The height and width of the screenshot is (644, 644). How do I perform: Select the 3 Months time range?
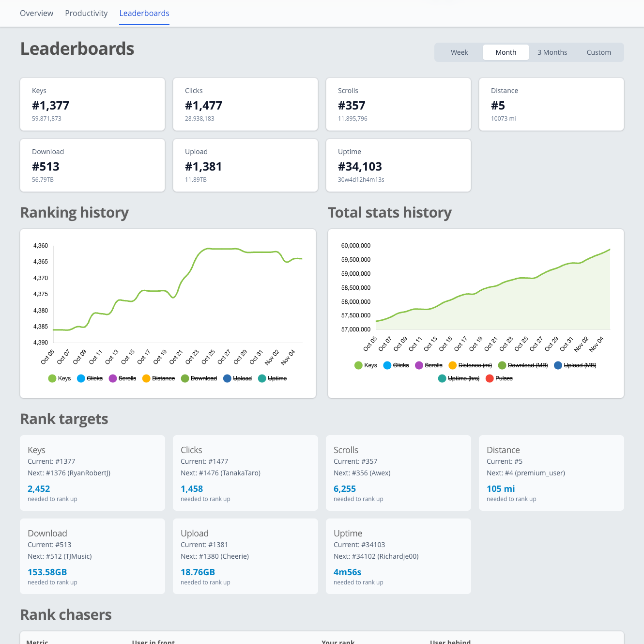(552, 52)
